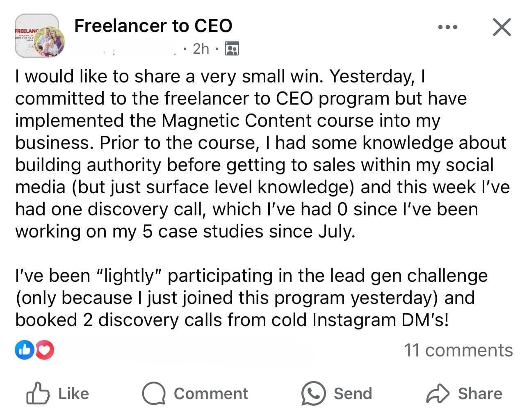
Task: Open the Freelancer to CEO group name
Action: pyautogui.click(x=153, y=26)
